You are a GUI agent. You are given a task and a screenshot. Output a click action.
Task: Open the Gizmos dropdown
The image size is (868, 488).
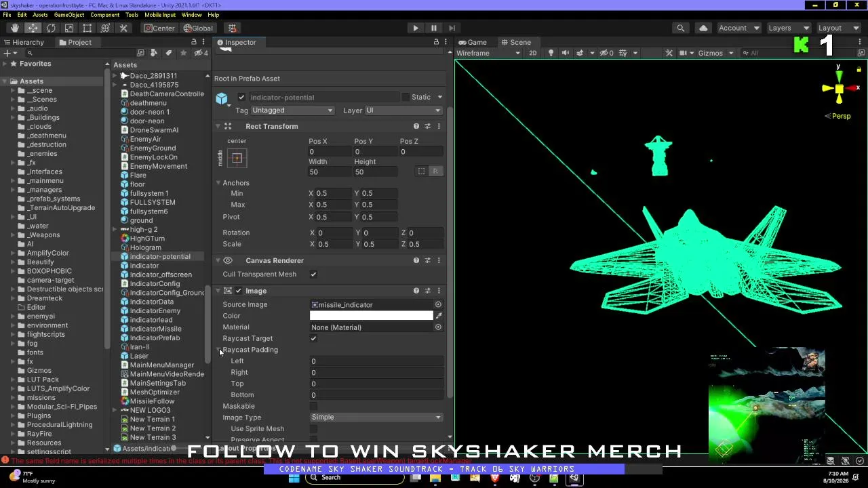click(715, 53)
